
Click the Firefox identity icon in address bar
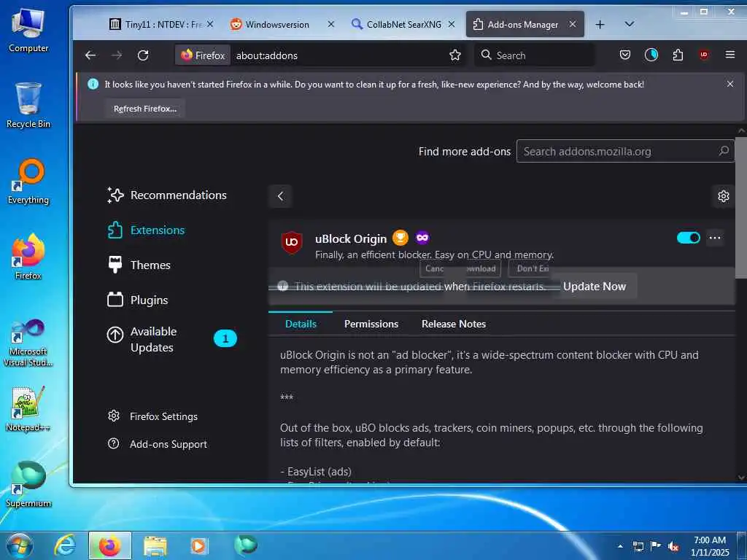[203, 55]
